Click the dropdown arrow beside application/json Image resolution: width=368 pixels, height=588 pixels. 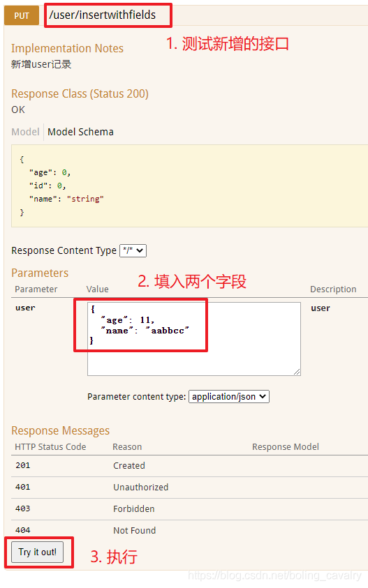(263, 396)
